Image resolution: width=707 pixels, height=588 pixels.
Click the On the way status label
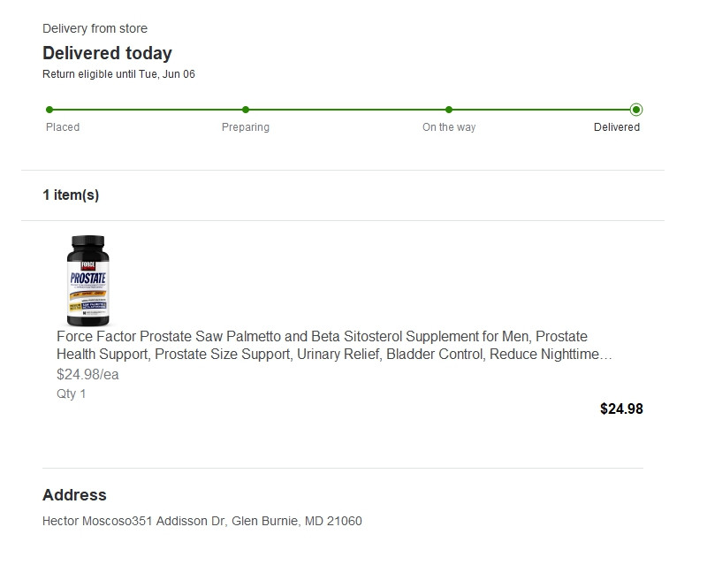[449, 127]
